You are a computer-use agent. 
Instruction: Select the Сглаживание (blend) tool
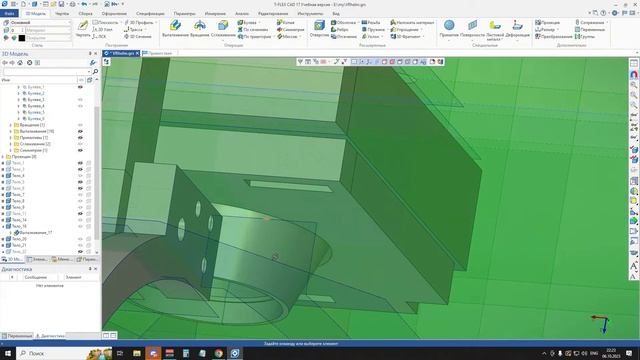[223, 28]
